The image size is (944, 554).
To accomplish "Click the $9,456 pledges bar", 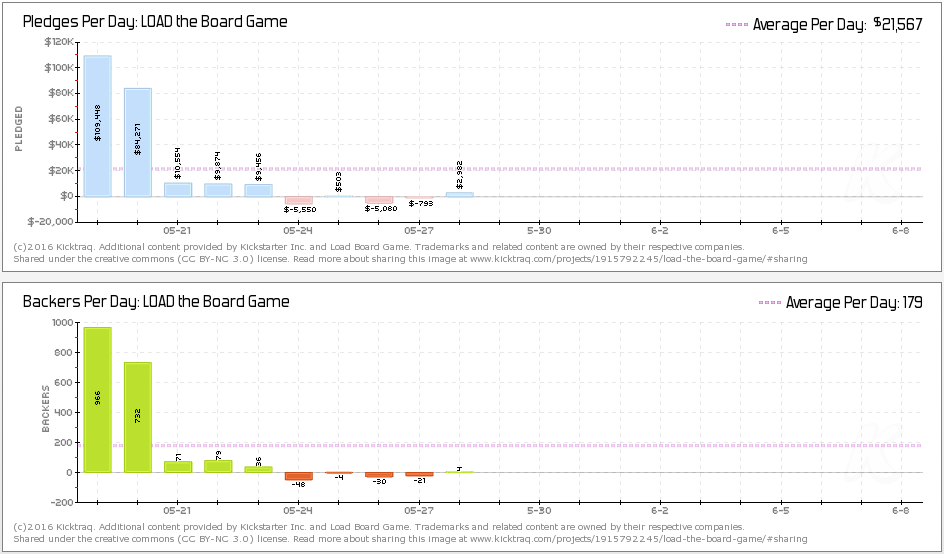I will (x=258, y=190).
